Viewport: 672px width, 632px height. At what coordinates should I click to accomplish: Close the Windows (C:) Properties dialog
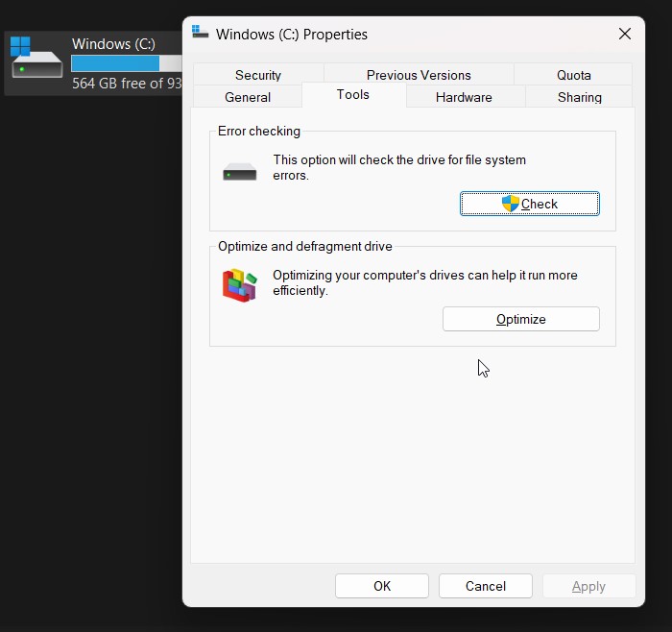(x=625, y=34)
